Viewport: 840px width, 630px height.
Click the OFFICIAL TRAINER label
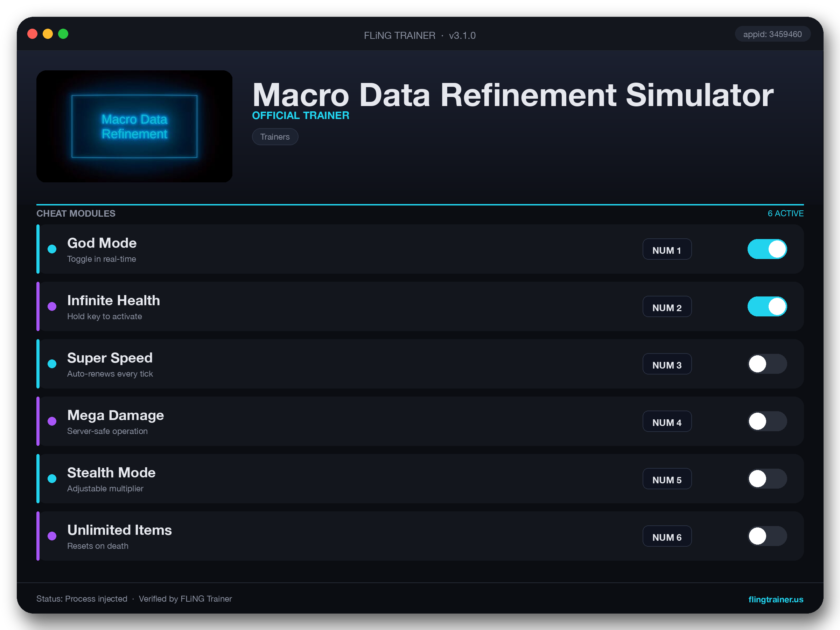pos(300,115)
